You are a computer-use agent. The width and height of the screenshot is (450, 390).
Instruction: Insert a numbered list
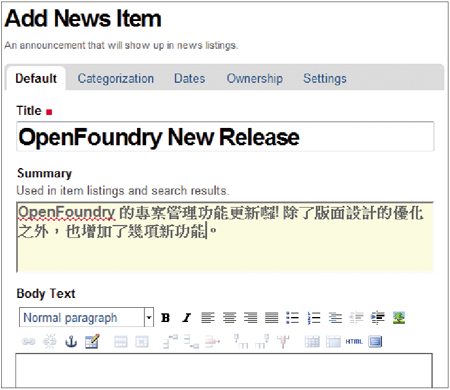[314, 318]
